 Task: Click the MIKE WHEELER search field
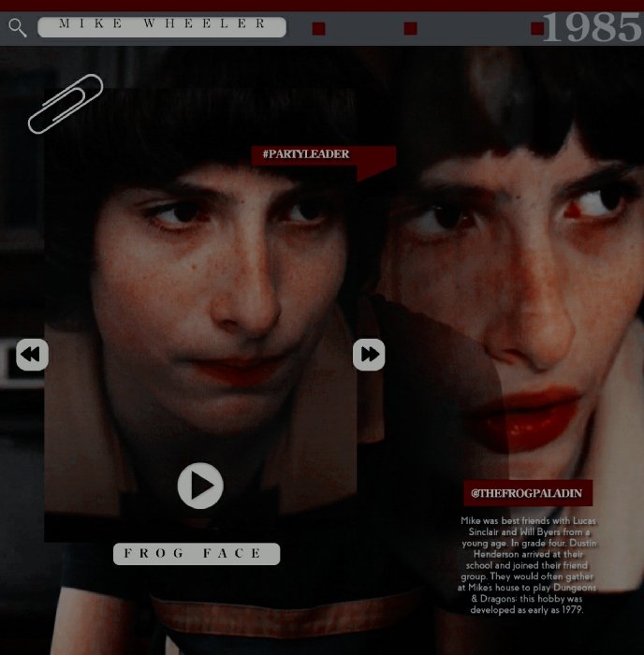click(x=162, y=27)
